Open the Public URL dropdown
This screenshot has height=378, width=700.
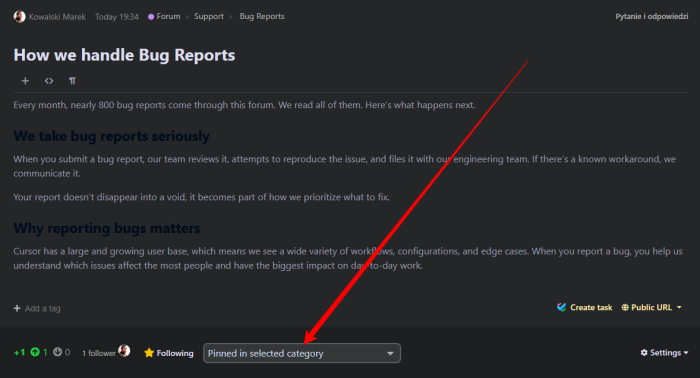coord(651,307)
